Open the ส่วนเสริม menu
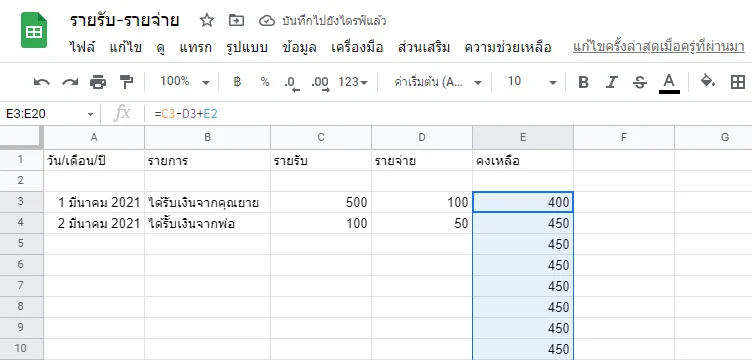The image size is (752, 360). pyautogui.click(x=424, y=47)
